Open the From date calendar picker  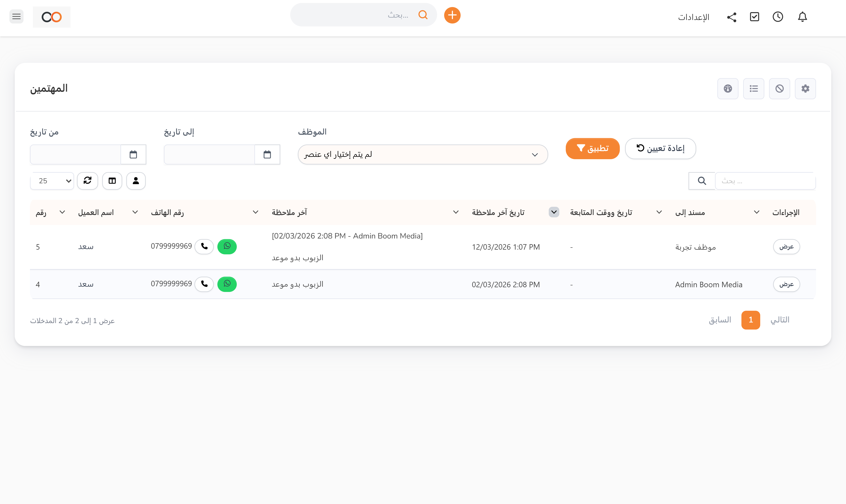point(133,154)
